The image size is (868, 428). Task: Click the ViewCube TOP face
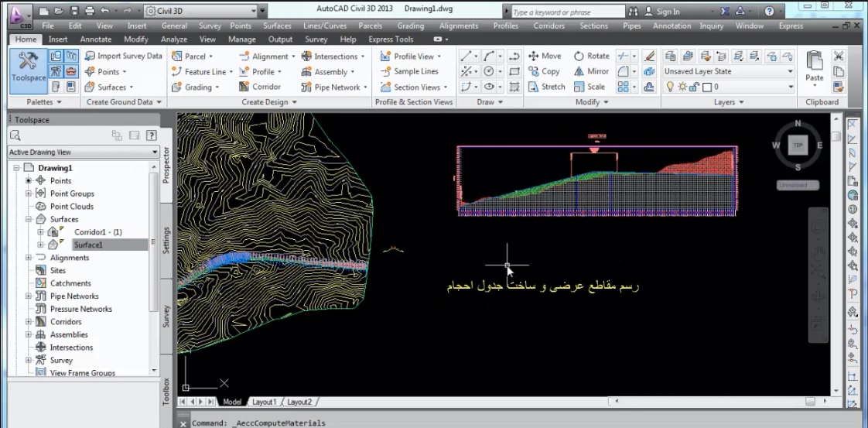click(798, 145)
